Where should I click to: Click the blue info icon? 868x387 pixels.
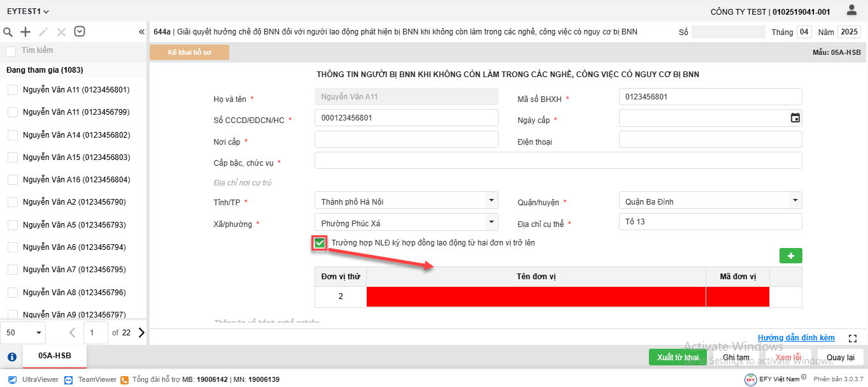tap(11, 357)
